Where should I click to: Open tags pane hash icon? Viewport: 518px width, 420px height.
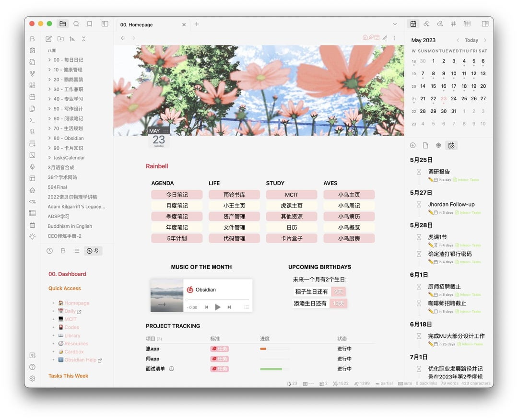(x=453, y=24)
